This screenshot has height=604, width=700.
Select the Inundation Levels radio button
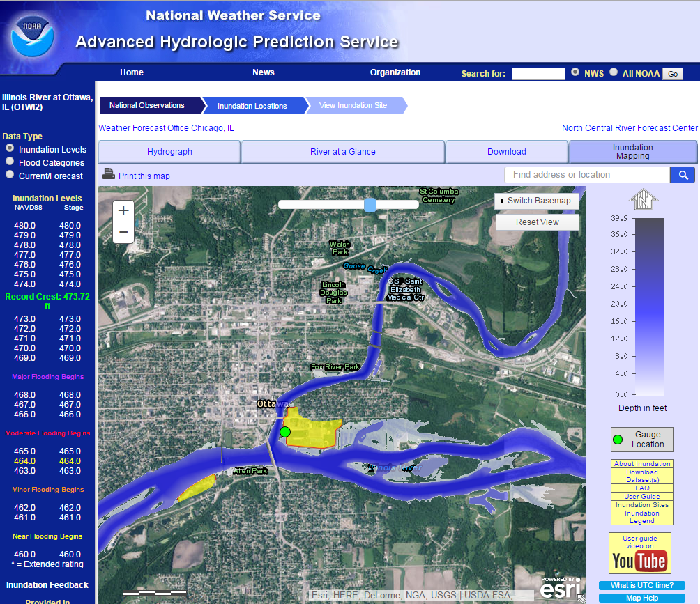pyautogui.click(x=10, y=149)
